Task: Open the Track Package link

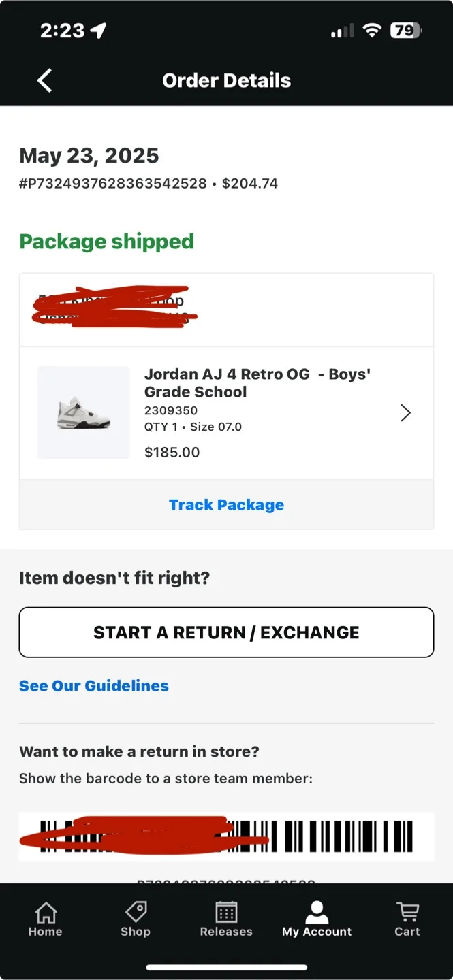Action: 226,504
